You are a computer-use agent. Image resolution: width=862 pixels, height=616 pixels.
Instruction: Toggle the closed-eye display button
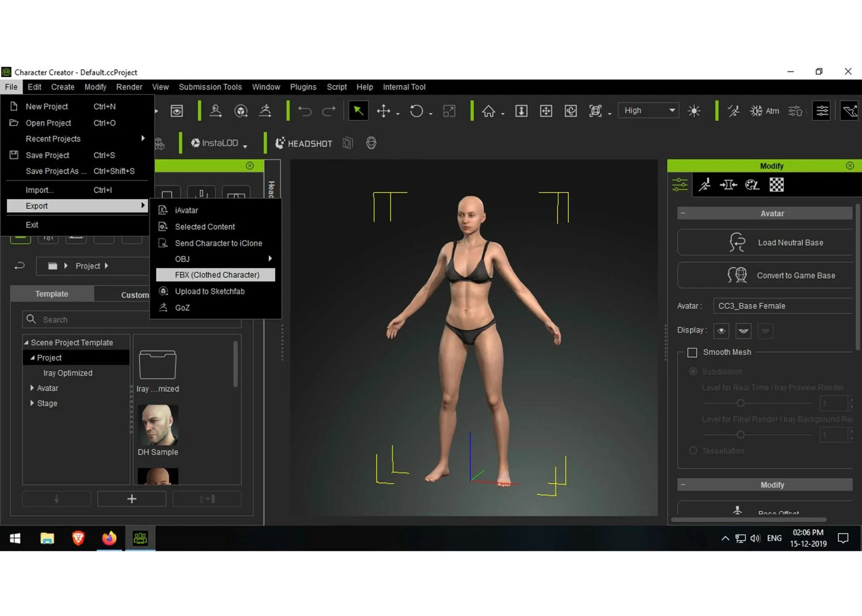[743, 331]
